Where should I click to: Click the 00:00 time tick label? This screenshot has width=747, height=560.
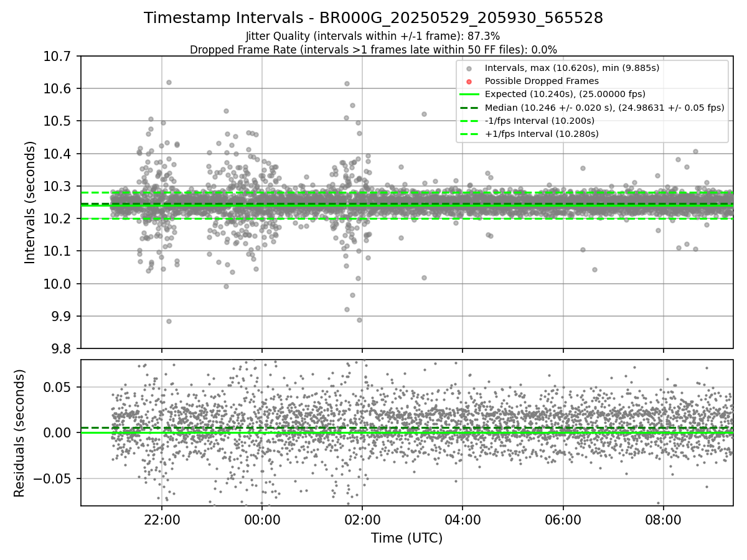tap(262, 519)
